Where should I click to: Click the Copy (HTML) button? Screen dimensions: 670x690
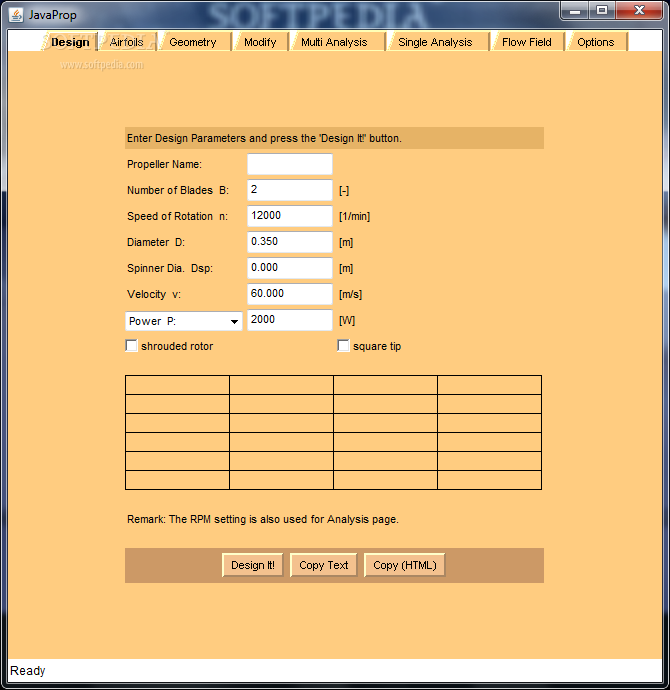click(x=405, y=565)
